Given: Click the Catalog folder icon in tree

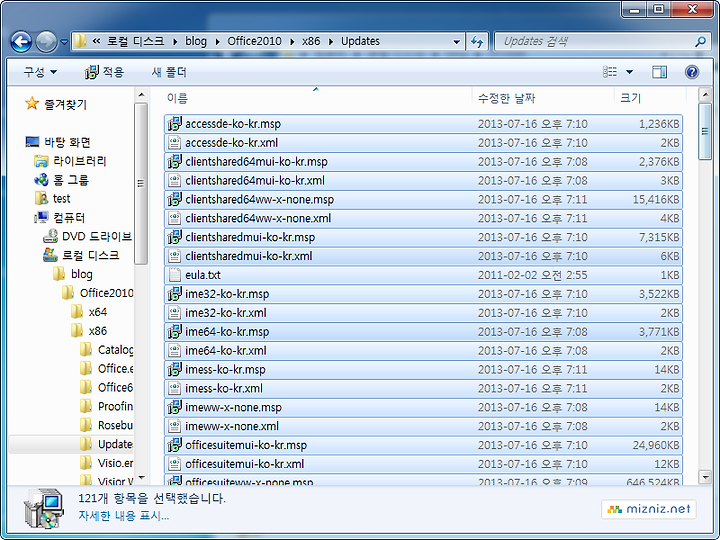Looking at the screenshot, I should 86,350.
